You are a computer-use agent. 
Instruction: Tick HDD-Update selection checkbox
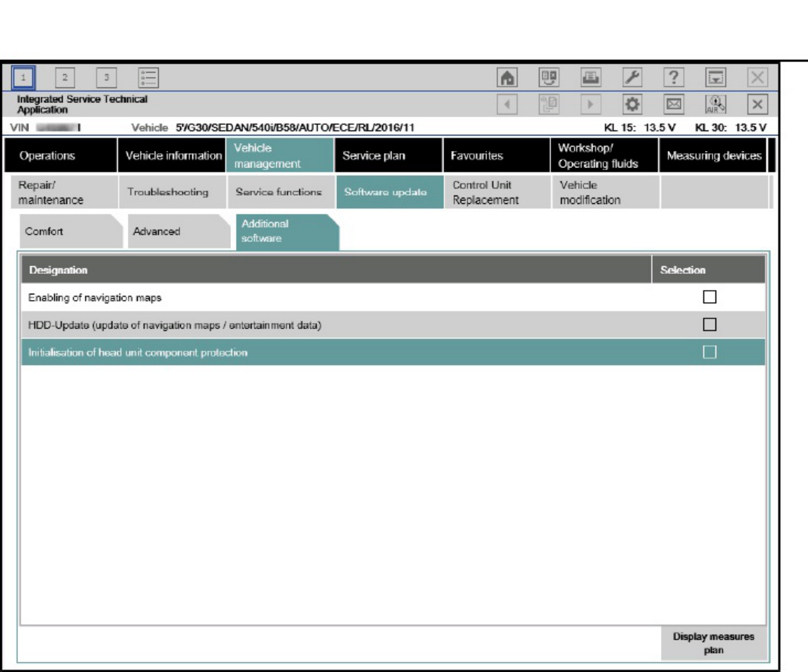(710, 325)
